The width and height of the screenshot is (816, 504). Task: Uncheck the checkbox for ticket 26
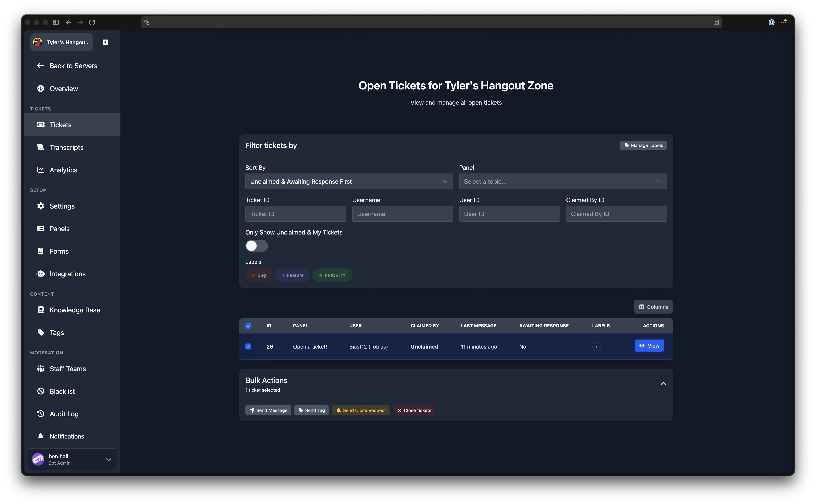pos(248,347)
